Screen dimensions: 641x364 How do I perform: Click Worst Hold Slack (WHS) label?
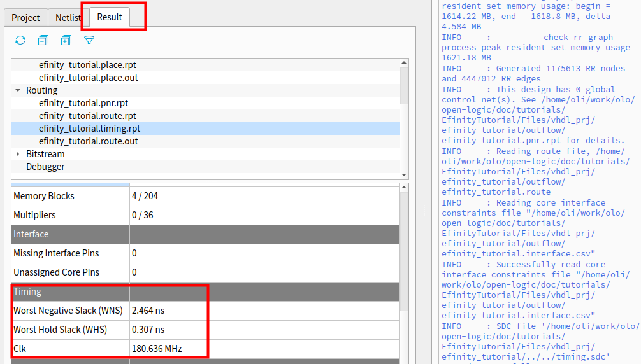click(x=60, y=330)
